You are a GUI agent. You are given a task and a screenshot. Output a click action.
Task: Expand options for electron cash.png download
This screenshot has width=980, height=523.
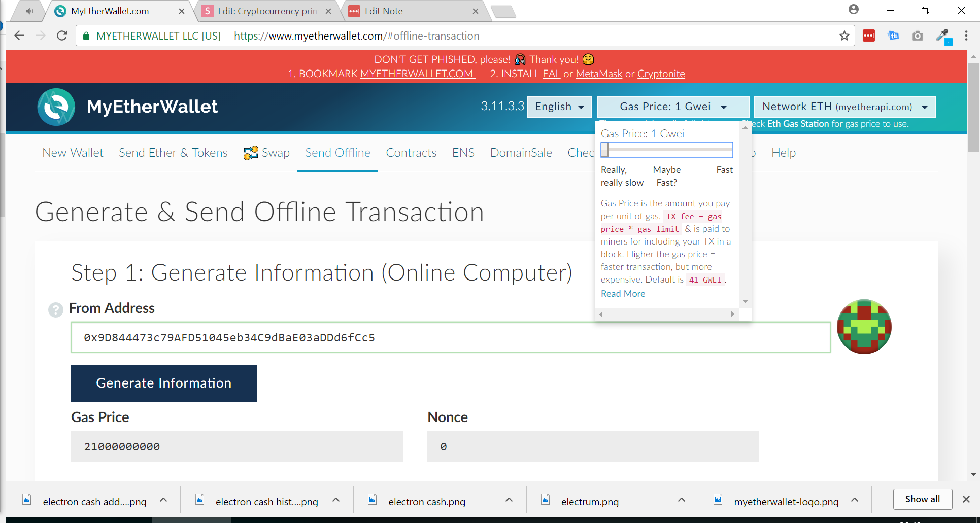[509, 500]
